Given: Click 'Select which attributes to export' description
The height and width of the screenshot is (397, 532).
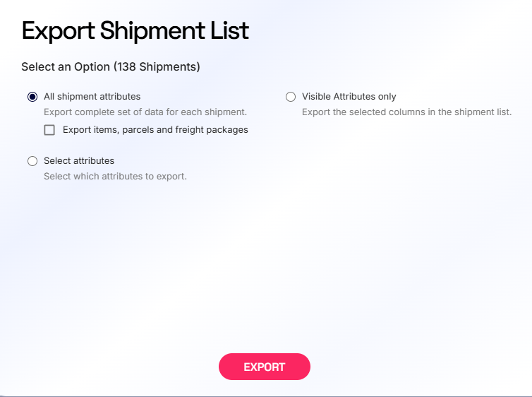Looking at the screenshot, I should pos(115,176).
